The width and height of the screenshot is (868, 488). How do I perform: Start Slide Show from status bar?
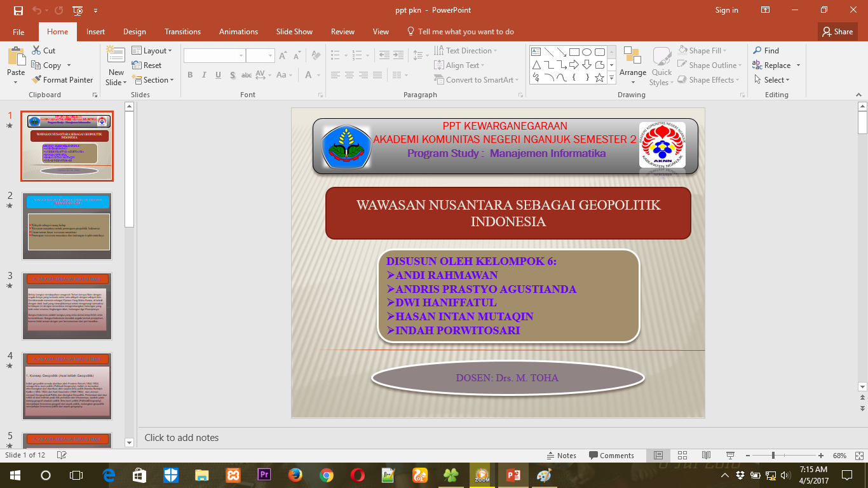[x=731, y=455]
